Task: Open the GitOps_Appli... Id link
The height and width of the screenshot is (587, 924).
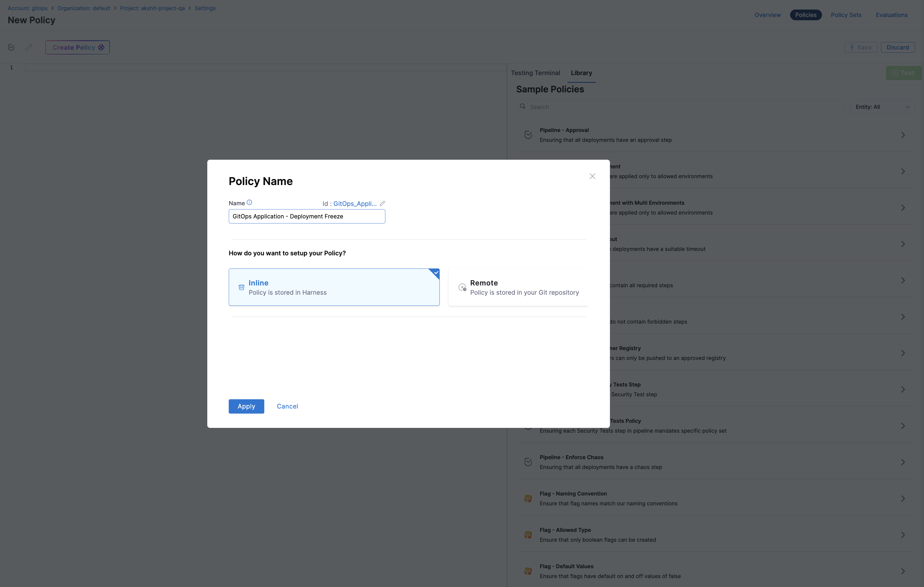Action: point(355,204)
